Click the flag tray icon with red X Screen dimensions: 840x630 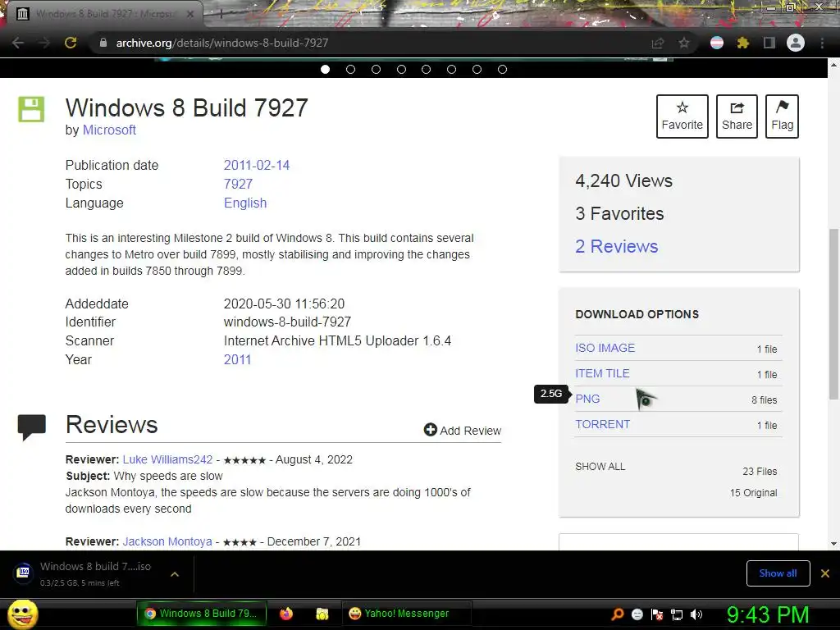coord(657,614)
